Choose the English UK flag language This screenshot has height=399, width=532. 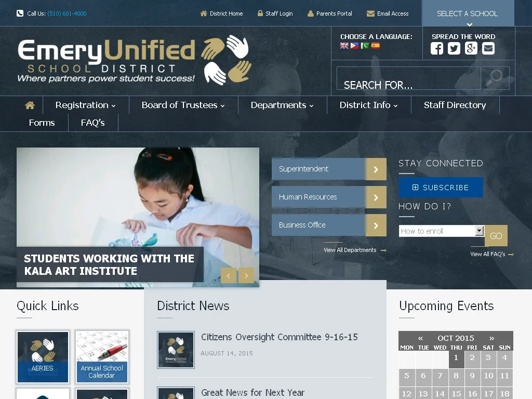[x=344, y=46]
